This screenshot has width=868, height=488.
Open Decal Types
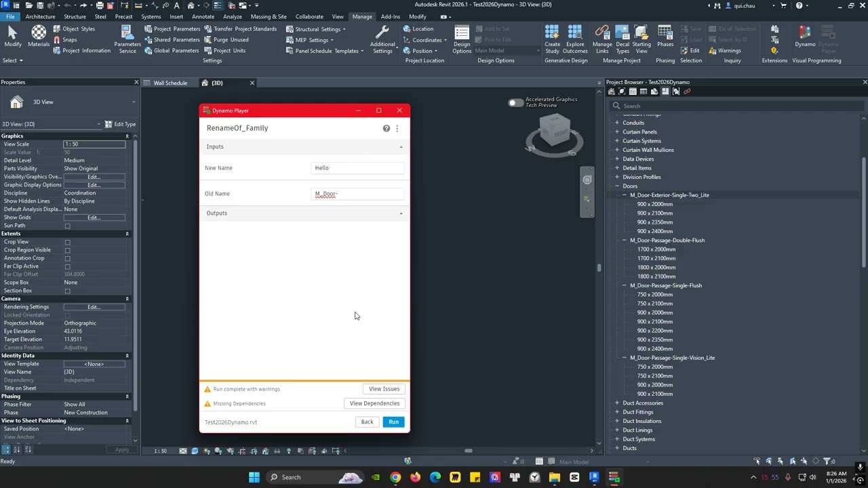coord(623,40)
